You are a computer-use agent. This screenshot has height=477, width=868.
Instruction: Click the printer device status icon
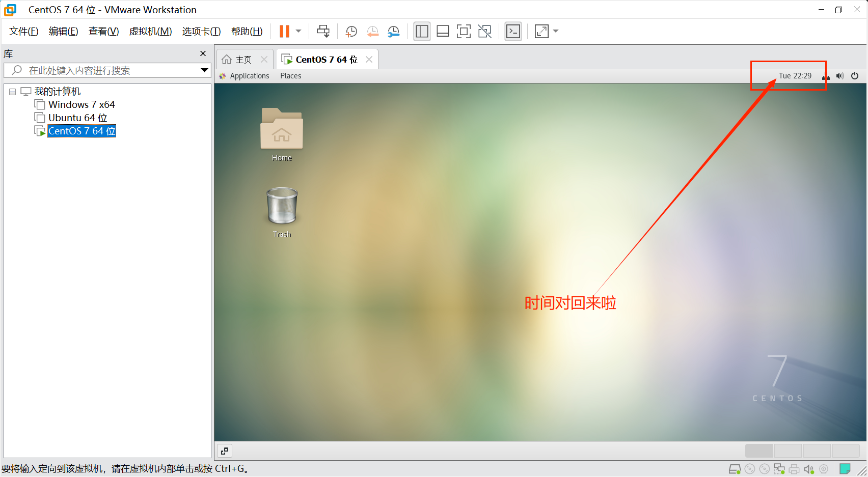pos(794,469)
